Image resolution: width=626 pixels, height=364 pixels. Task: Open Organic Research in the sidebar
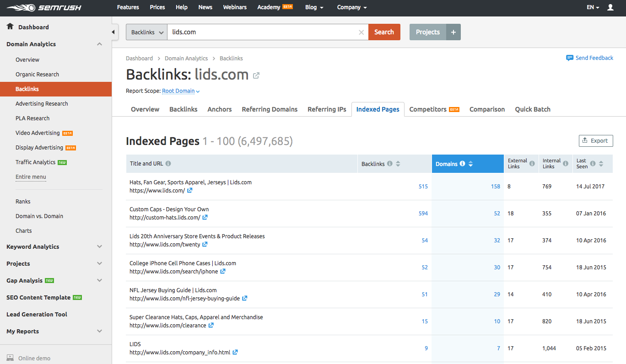click(x=37, y=75)
